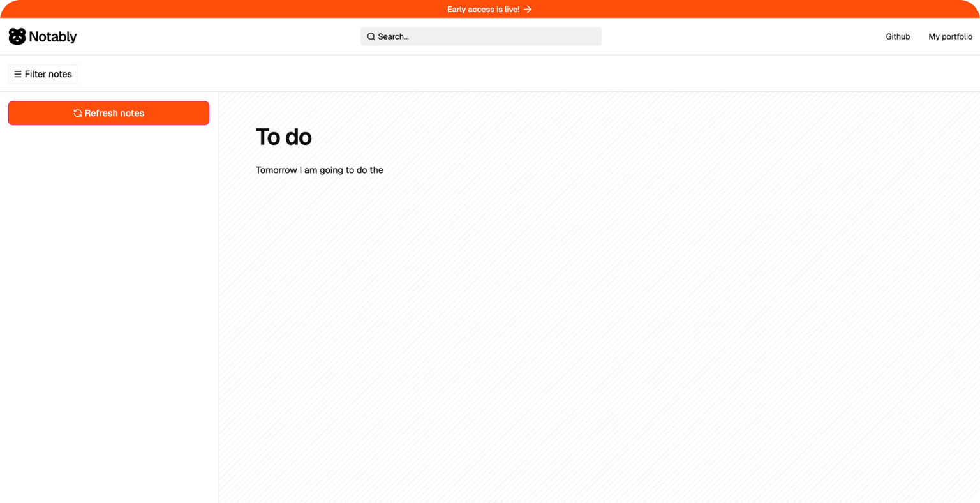Click the circular refresh arrows icon

(77, 113)
